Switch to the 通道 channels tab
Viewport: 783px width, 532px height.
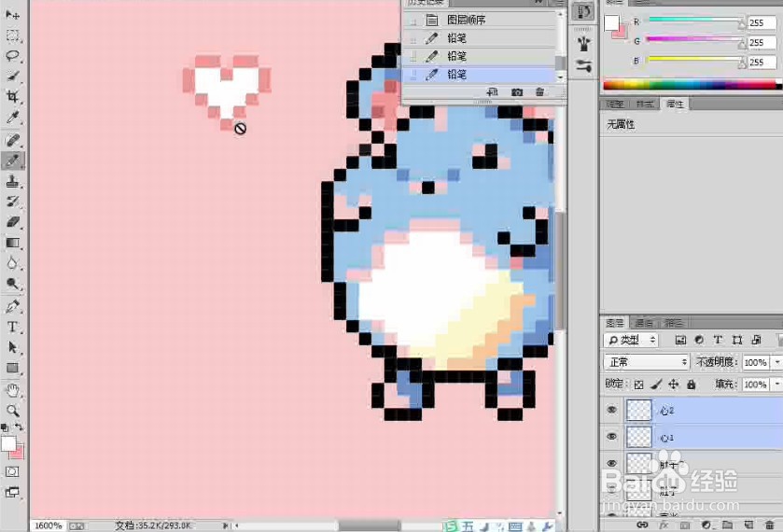[644, 322]
